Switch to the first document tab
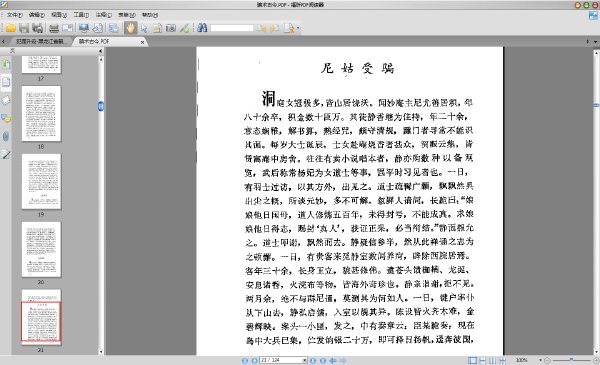The height and width of the screenshot is (365, 600). 40,41
